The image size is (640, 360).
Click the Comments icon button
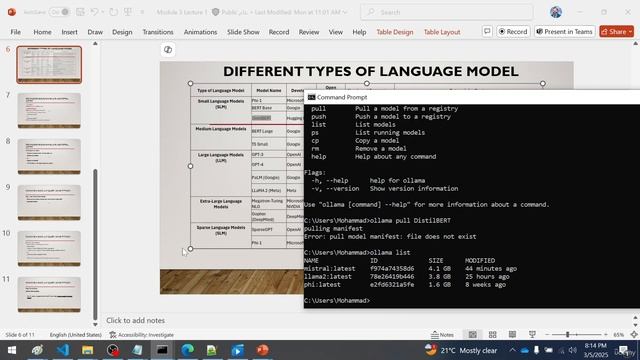pyautogui.click(x=487, y=31)
